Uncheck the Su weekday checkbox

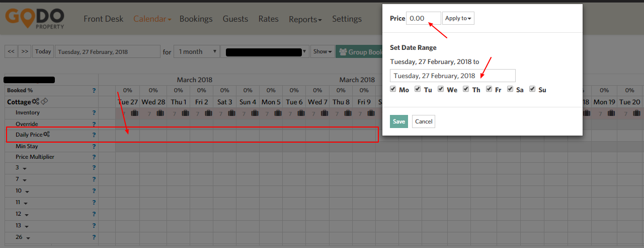tap(532, 89)
